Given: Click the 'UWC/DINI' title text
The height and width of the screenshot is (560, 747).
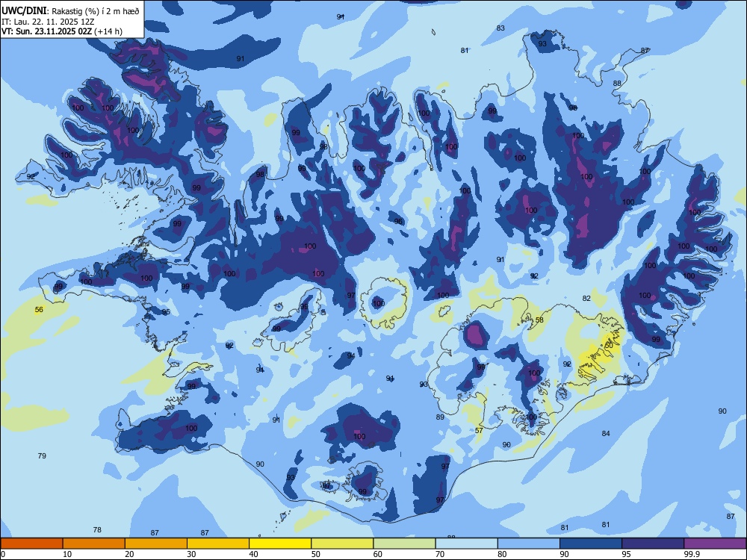Looking at the screenshot, I should pos(24,11).
